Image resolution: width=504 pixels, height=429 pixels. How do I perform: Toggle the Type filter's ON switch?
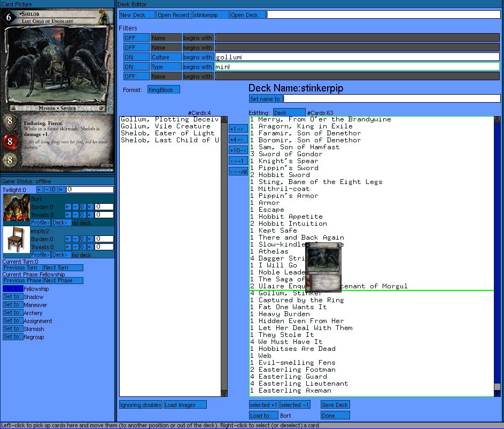click(136, 66)
